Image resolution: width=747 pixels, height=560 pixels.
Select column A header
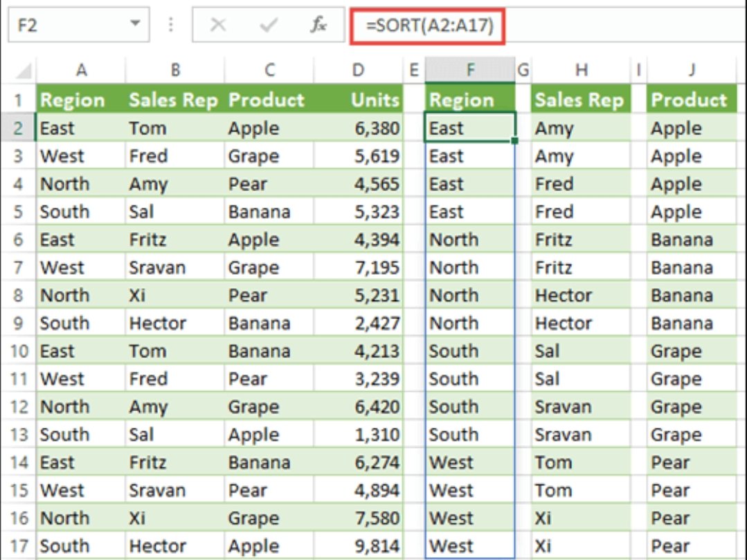tap(81, 70)
